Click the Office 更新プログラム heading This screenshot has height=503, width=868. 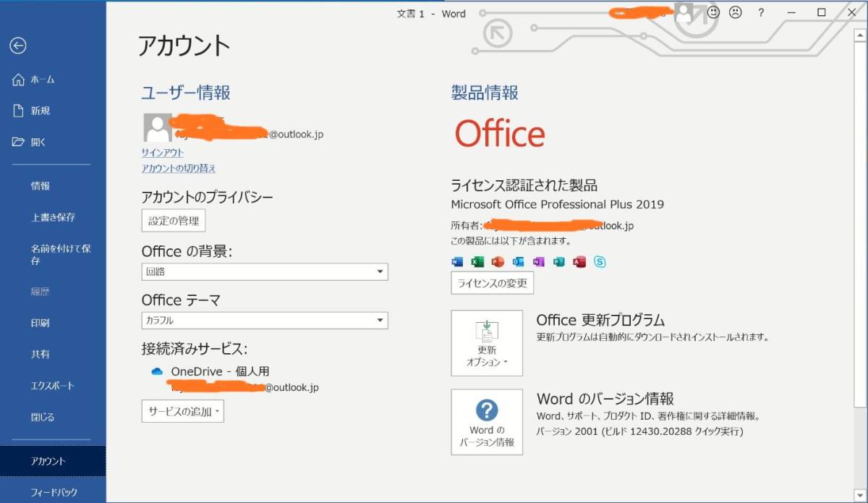(600, 320)
